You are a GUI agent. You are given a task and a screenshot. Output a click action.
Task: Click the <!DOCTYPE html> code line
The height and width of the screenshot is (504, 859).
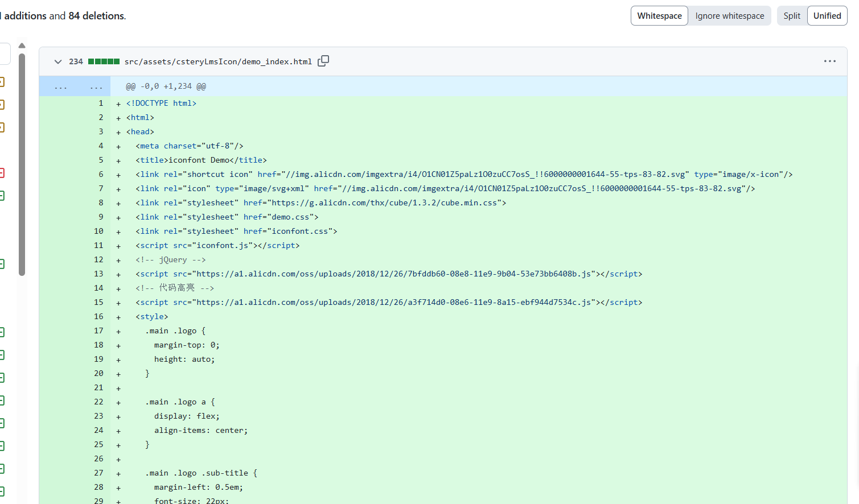tap(161, 103)
